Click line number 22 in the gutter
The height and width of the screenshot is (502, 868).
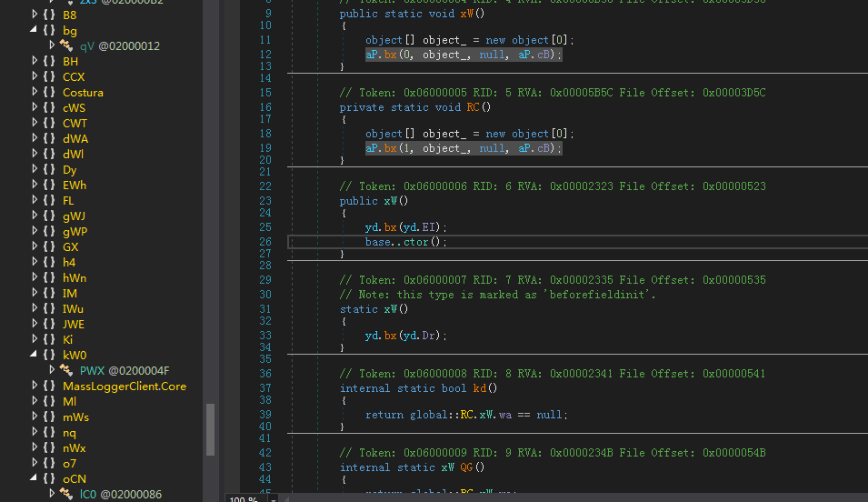tap(265, 186)
